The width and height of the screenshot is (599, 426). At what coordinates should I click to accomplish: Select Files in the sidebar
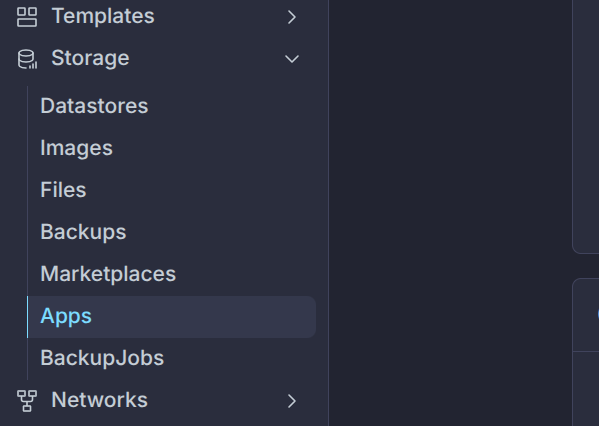click(63, 190)
